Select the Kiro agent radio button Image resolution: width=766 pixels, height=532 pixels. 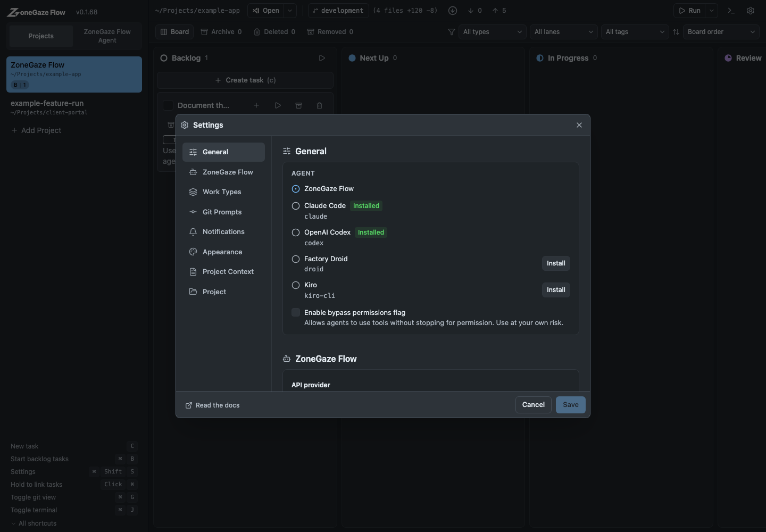tap(296, 285)
